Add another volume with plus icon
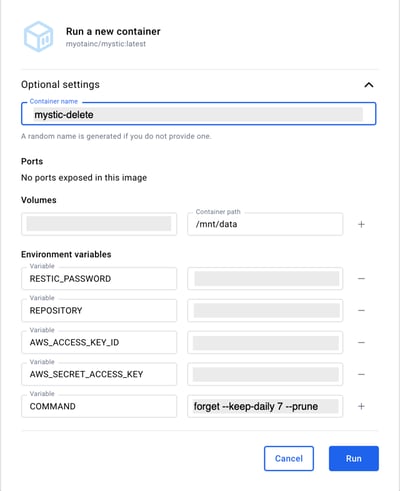 pyautogui.click(x=361, y=224)
